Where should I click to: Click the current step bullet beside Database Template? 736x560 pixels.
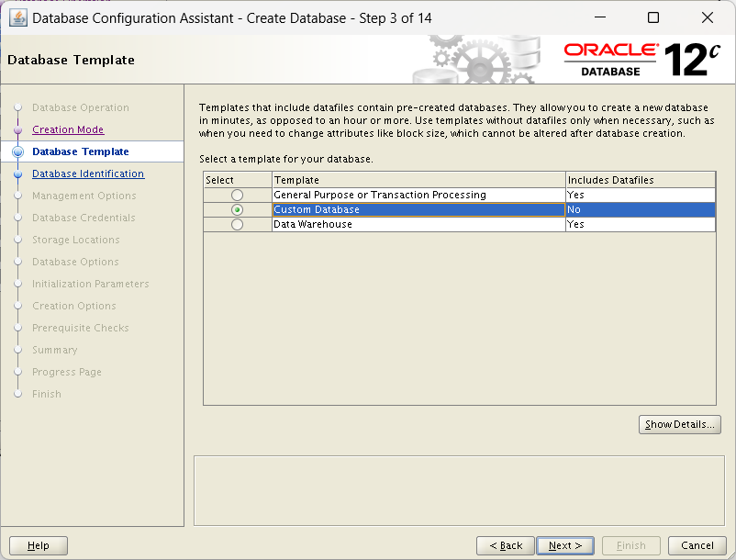[x=17, y=151]
